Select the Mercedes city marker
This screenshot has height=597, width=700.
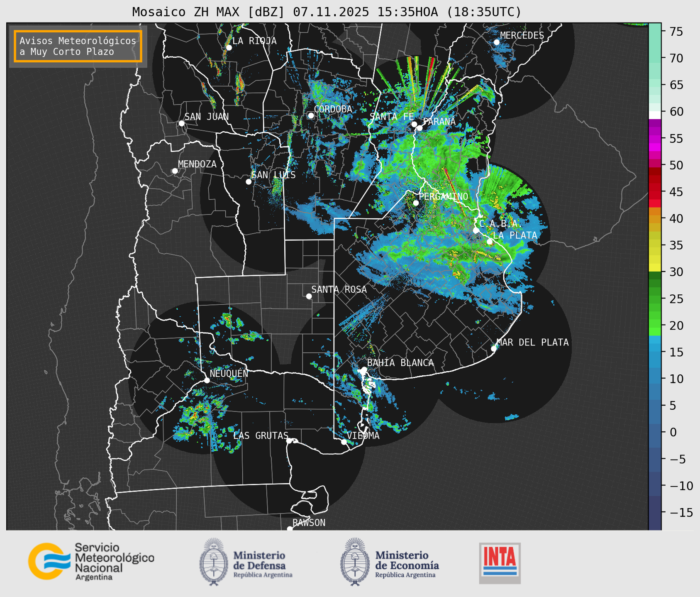click(x=497, y=42)
